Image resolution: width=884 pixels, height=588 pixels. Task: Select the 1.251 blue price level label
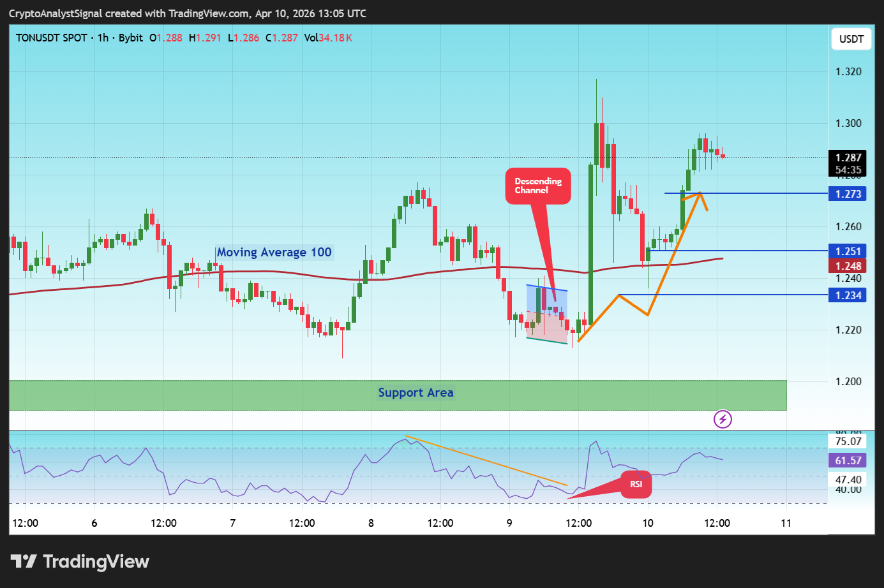[848, 251]
